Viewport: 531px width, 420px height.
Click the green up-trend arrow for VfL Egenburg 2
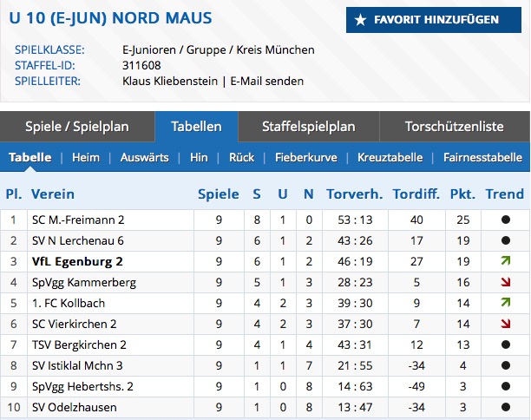506,261
